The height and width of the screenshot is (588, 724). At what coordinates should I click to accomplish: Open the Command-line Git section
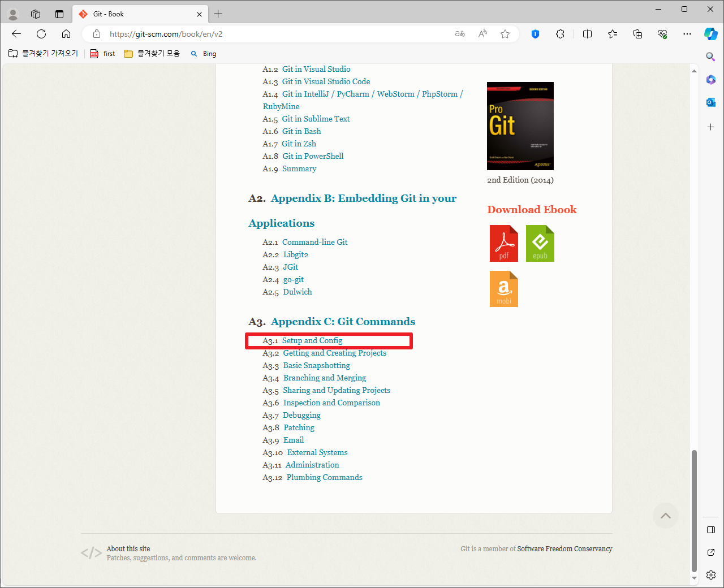click(315, 243)
